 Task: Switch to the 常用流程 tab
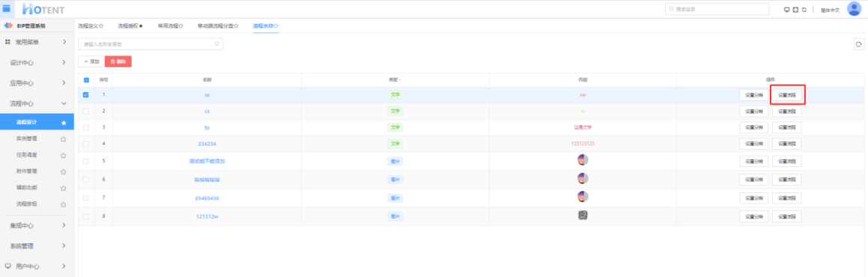click(x=171, y=26)
